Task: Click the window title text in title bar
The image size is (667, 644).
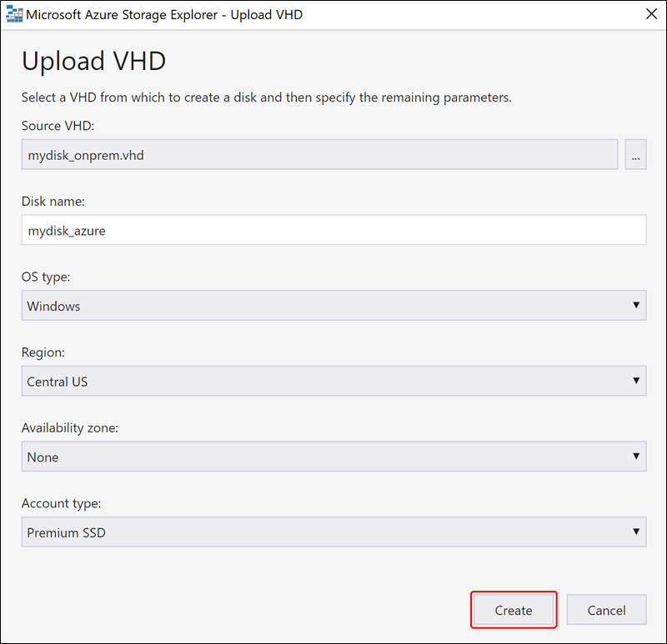Action: (x=164, y=14)
